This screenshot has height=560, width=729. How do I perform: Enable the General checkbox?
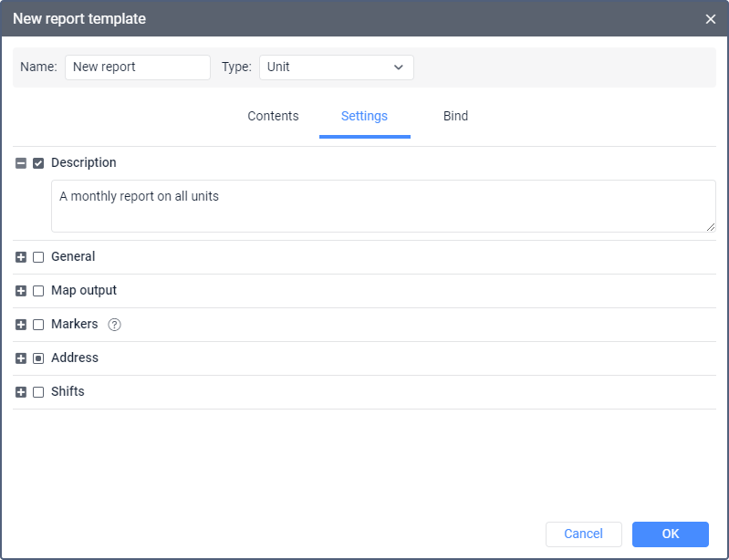[x=38, y=257]
